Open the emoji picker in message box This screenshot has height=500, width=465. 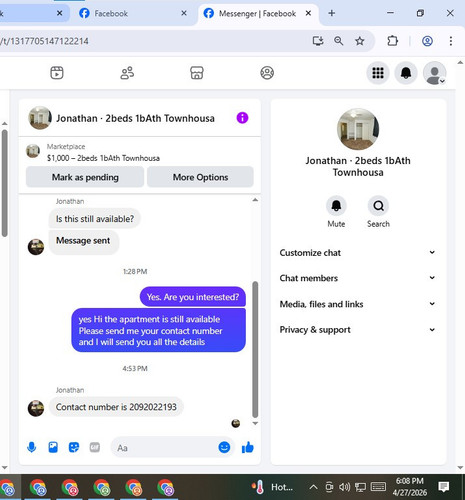(224, 447)
